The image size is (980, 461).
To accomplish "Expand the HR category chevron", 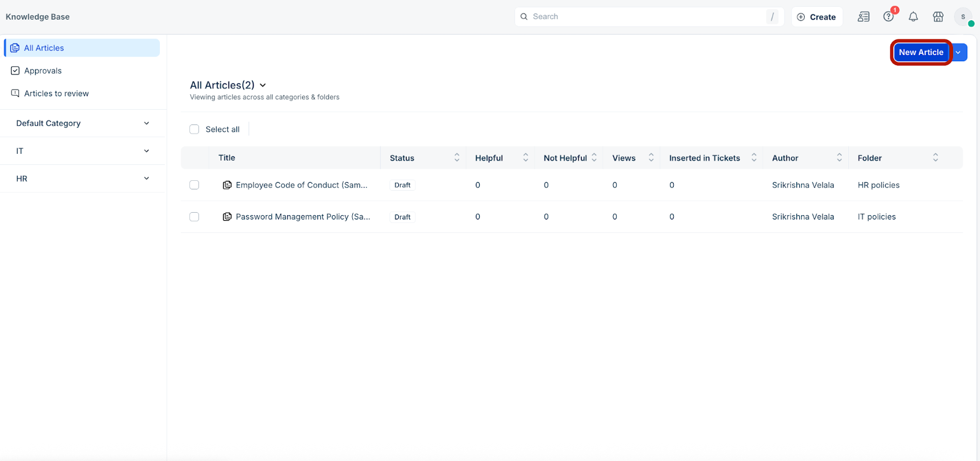I will pos(146,178).
